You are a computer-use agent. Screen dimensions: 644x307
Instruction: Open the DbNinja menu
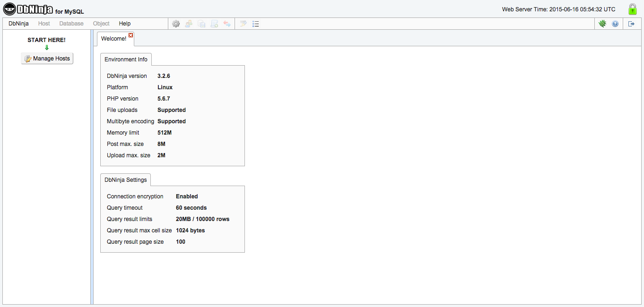[x=18, y=23]
